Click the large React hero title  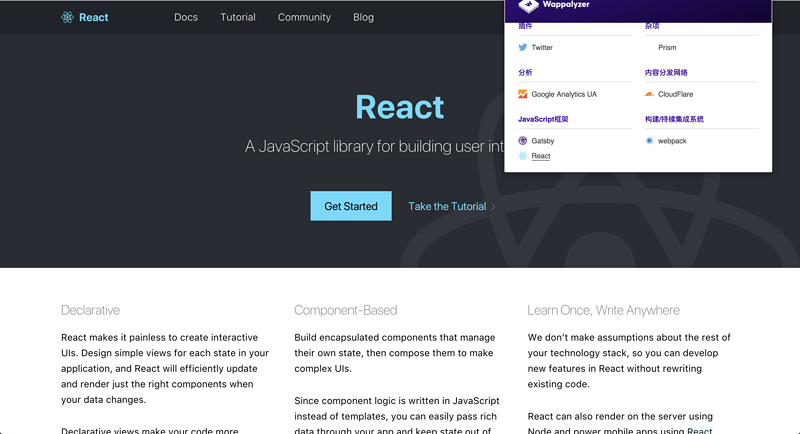click(x=399, y=107)
